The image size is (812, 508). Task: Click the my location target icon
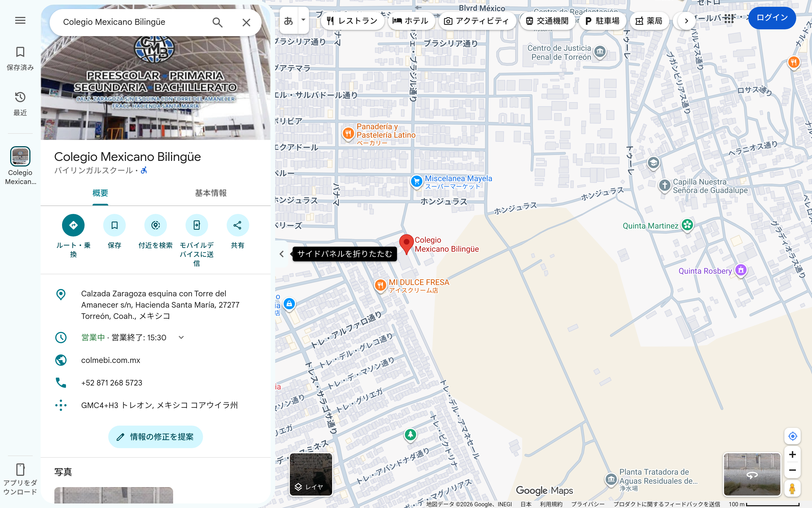[x=793, y=436]
